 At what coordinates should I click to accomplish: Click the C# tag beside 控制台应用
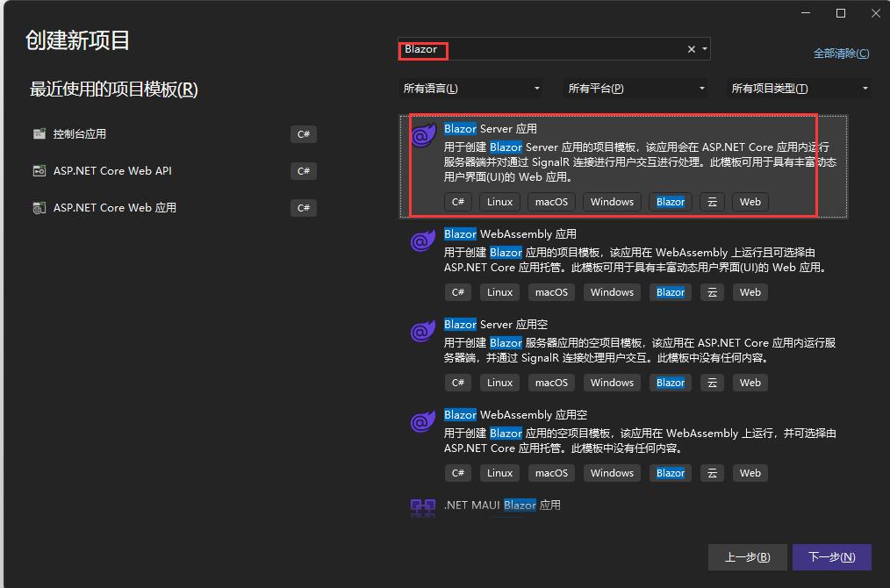303,134
